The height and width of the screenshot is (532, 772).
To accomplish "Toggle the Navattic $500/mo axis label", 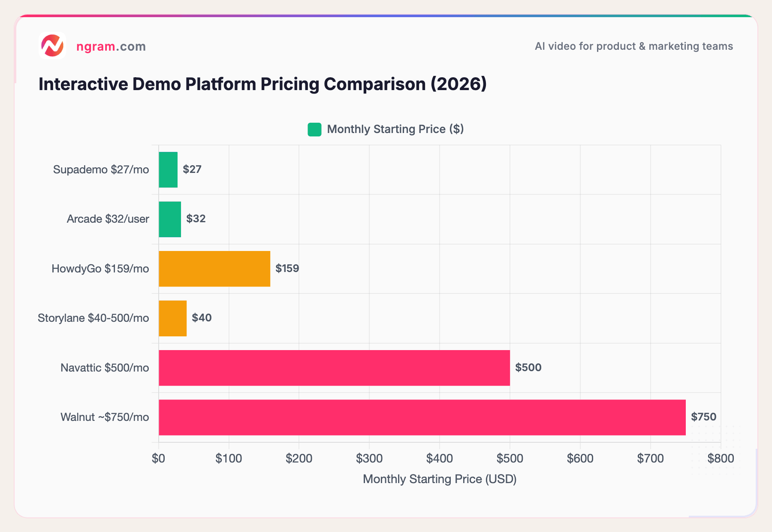I will coord(105,367).
